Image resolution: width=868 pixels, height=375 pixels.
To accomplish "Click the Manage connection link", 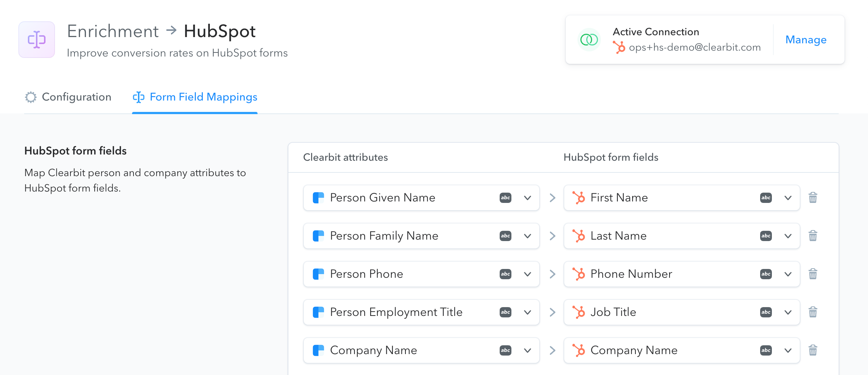I will point(806,40).
